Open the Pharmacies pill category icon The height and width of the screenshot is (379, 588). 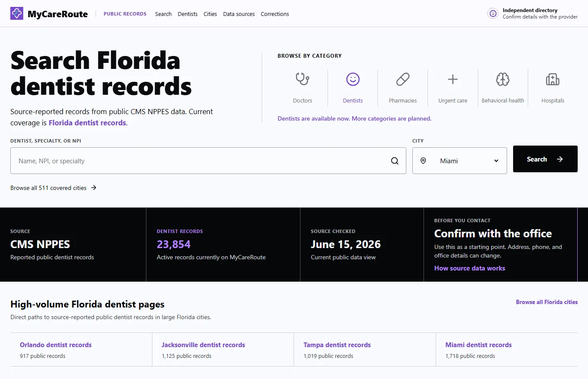pyautogui.click(x=403, y=79)
